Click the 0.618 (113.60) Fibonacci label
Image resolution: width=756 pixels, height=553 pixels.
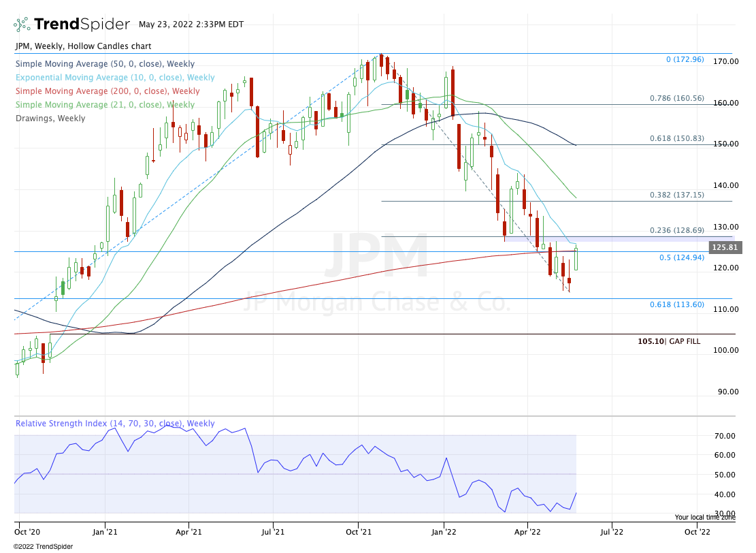click(x=677, y=304)
